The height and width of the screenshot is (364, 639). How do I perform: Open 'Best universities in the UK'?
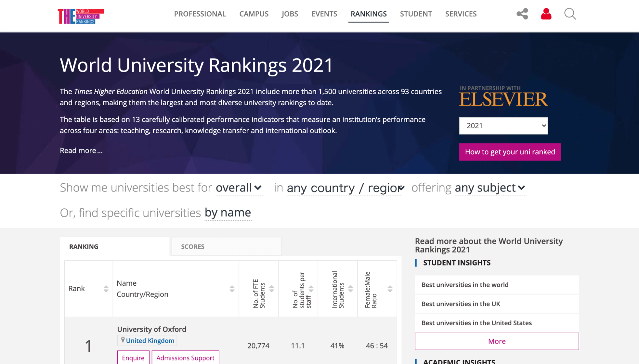point(497,304)
